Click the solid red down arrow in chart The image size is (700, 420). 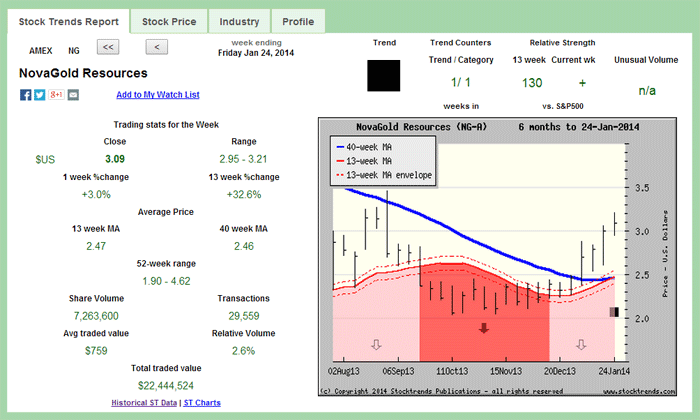coord(483,329)
